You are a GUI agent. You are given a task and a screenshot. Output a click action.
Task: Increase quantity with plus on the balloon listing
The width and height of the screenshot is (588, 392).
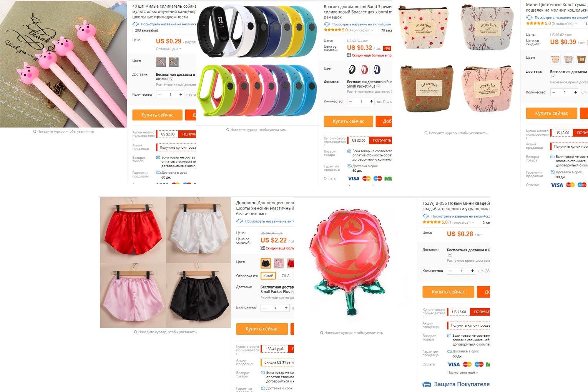[x=473, y=271]
